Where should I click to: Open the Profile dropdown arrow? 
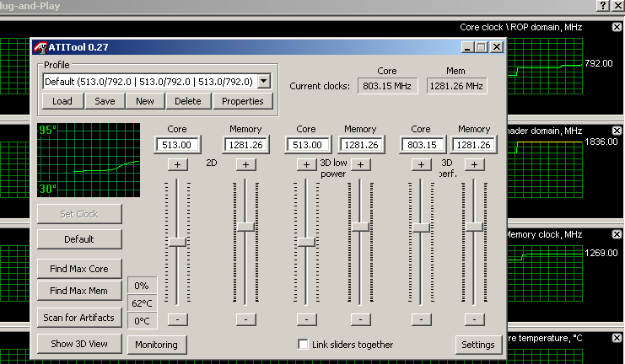pos(263,81)
